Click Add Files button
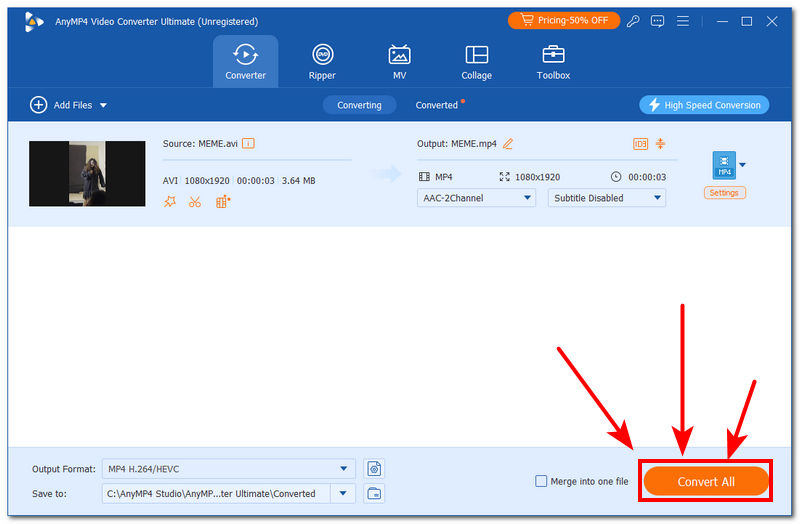This screenshot has height=524, width=800. (x=61, y=105)
